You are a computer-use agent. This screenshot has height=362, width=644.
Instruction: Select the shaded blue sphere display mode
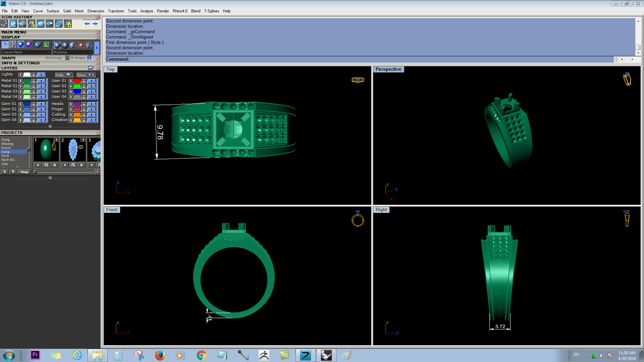coord(21,45)
